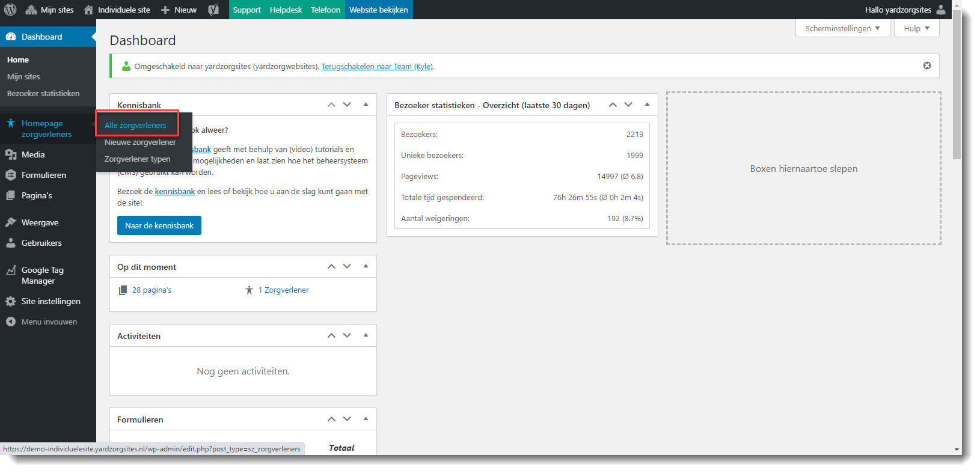Open the Scherminstellingen dropdown
The width and height of the screenshot is (980, 473).
(842, 28)
